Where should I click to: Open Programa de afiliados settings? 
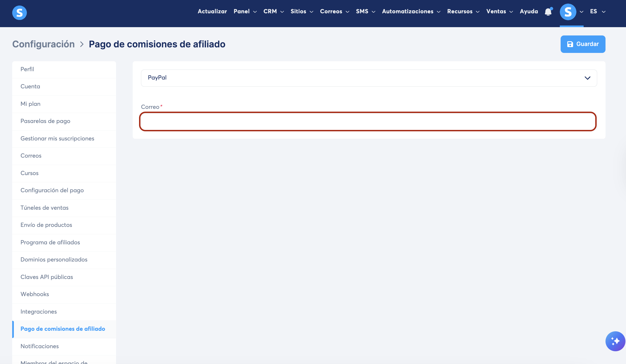coord(50,242)
